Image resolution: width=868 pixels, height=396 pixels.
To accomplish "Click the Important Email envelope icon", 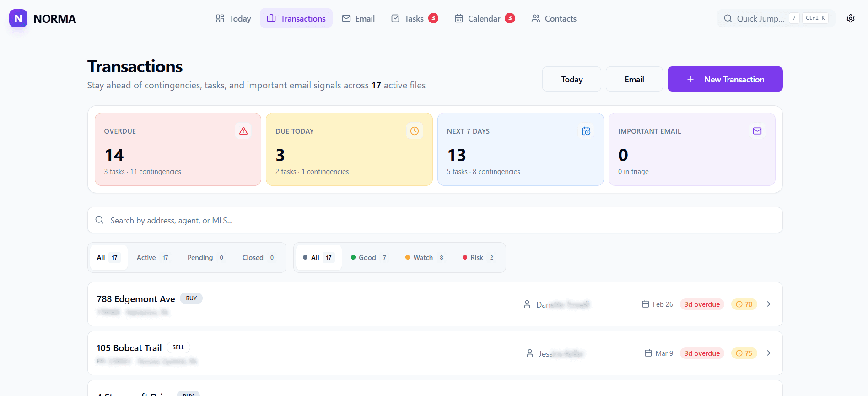I will coord(757,131).
